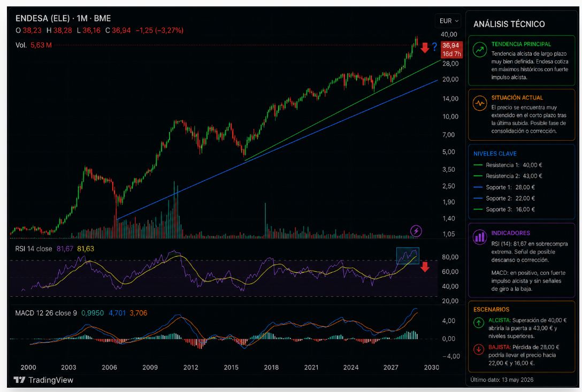
Task: Click the change value −1,25 (−3,27%)
Action: coord(159,30)
